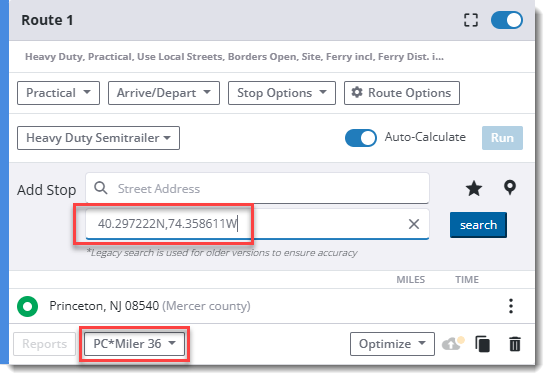Screen dimensions: 550x380
Task: Disable the Auto-Calculate switch
Action: click(361, 138)
